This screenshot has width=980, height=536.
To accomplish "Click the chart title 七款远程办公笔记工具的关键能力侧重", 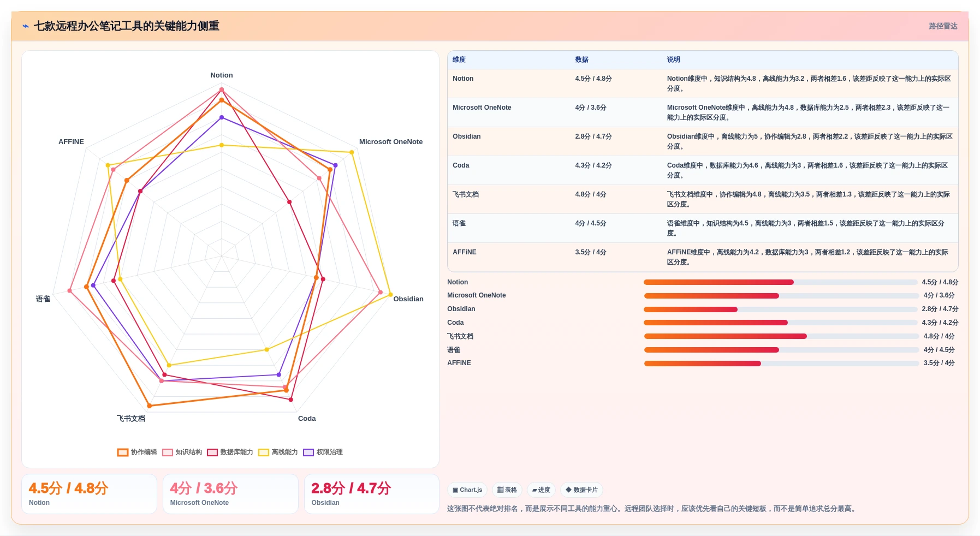I will 127,26.
